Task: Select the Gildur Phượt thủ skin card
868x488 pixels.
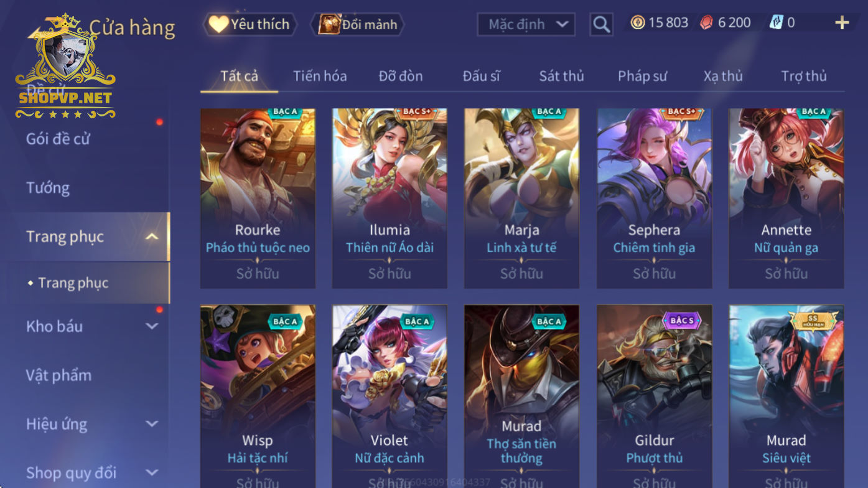Action: click(x=654, y=396)
